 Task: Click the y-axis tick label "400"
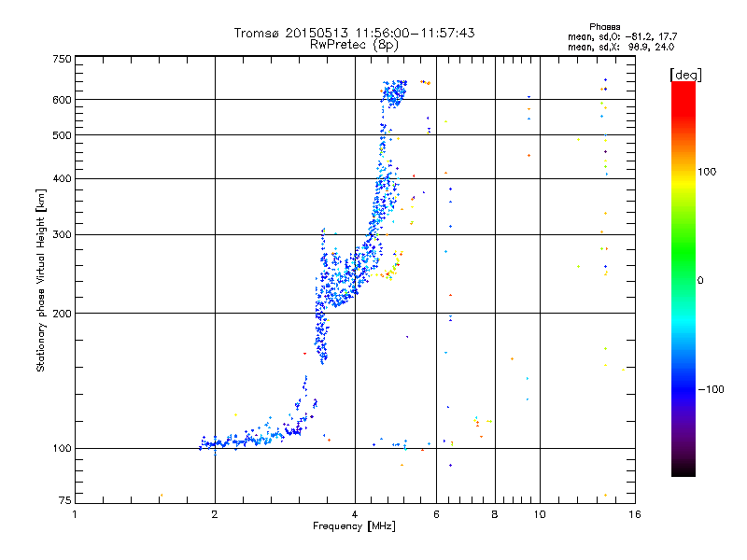click(x=62, y=178)
